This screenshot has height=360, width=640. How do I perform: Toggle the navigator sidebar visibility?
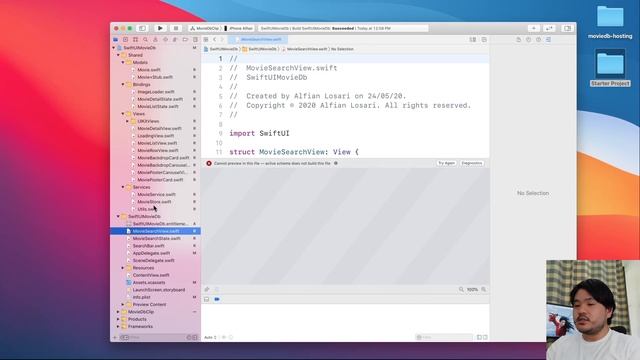(x=142, y=28)
